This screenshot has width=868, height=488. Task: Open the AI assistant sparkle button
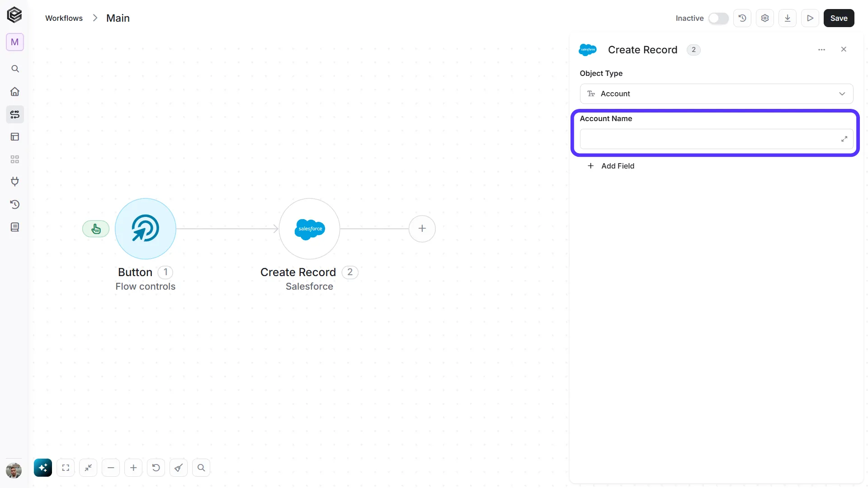(x=43, y=468)
